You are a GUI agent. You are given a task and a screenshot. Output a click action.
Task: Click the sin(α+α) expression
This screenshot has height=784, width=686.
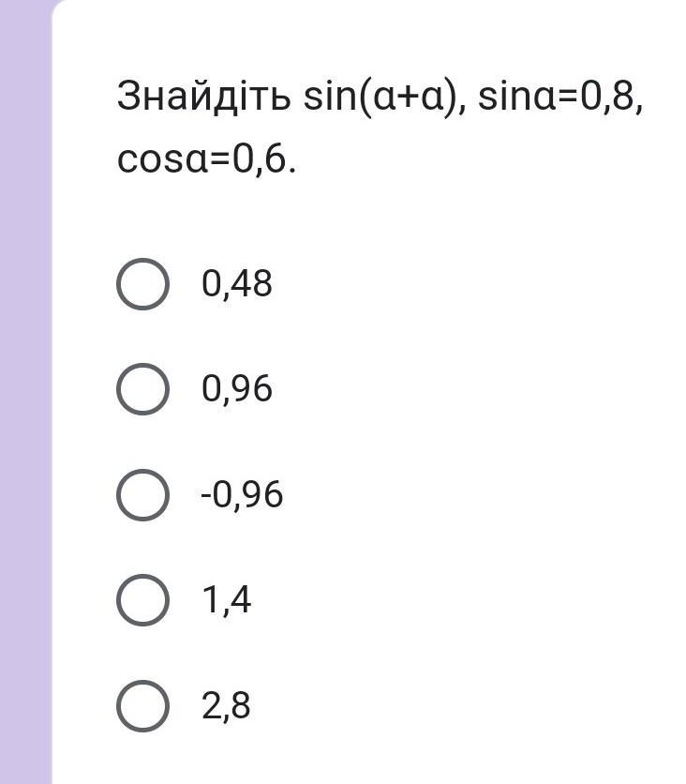pos(384,98)
